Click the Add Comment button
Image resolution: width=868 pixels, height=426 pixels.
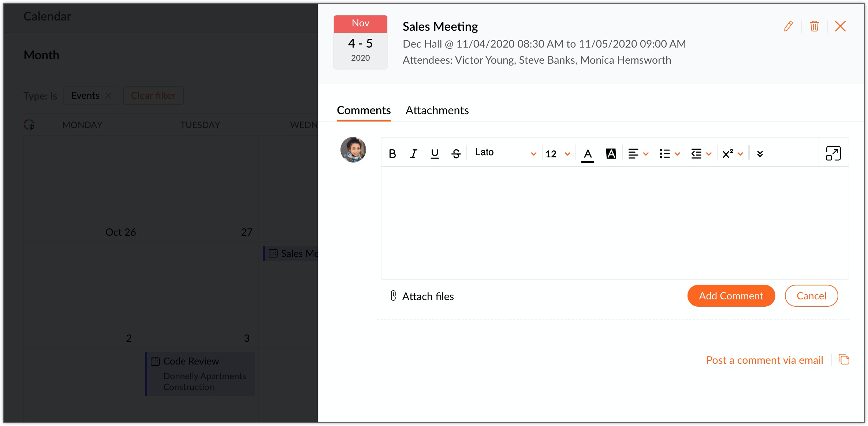pos(731,296)
